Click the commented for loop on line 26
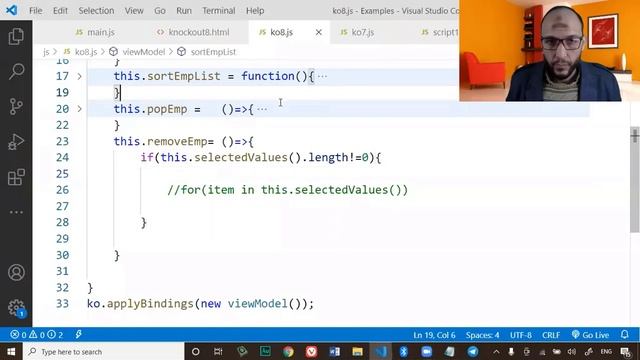 point(287,190)
